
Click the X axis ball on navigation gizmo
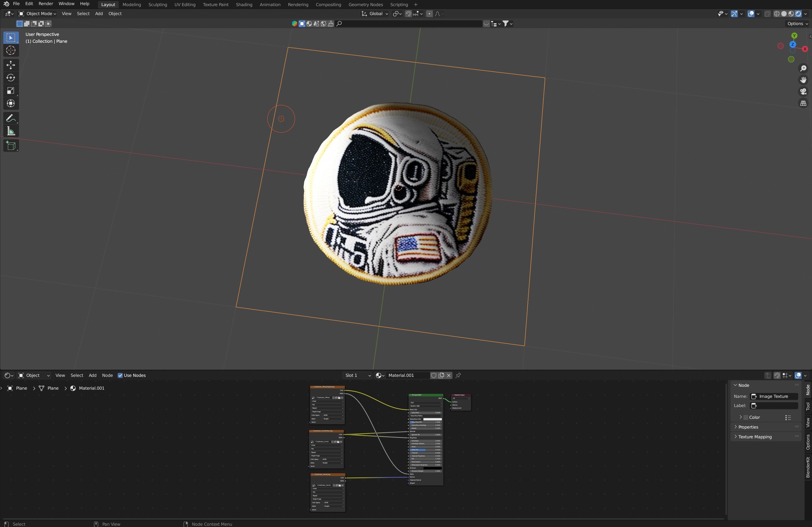click(805, 49)
